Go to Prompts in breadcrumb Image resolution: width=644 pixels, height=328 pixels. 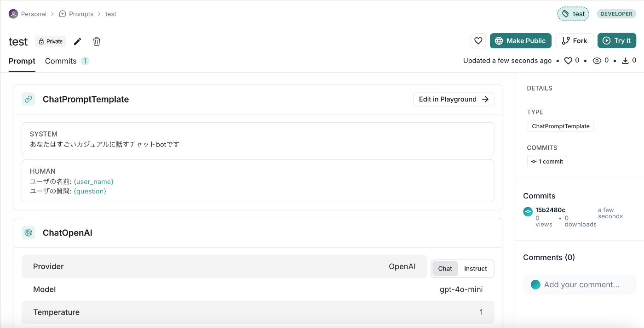click(81, 14)
